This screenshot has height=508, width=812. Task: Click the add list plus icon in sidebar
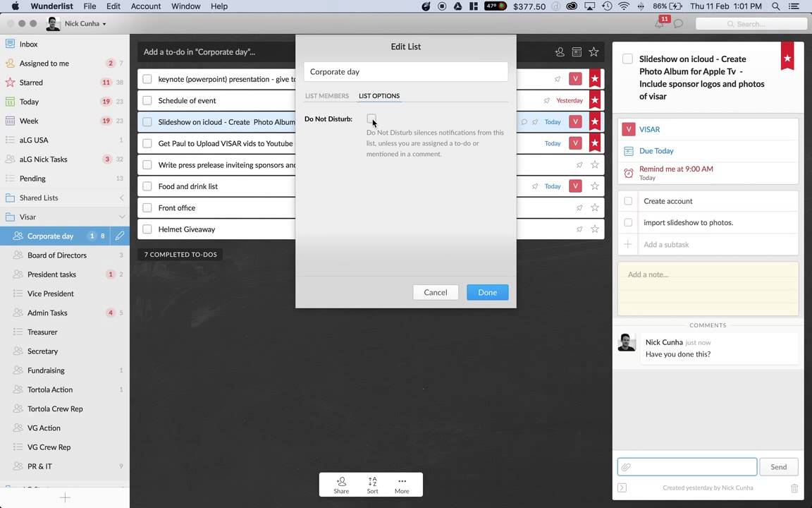click(65, 498)
